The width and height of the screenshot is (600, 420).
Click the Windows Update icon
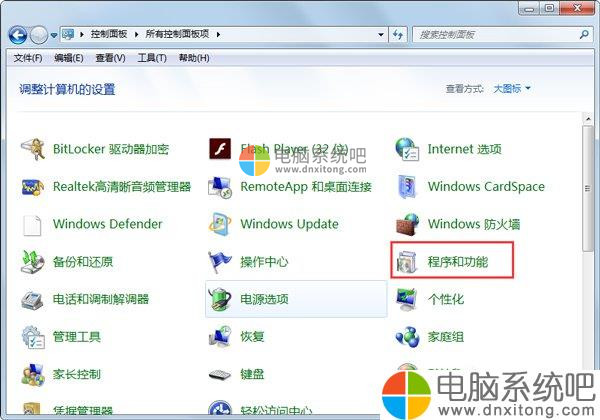pos(220,224)
